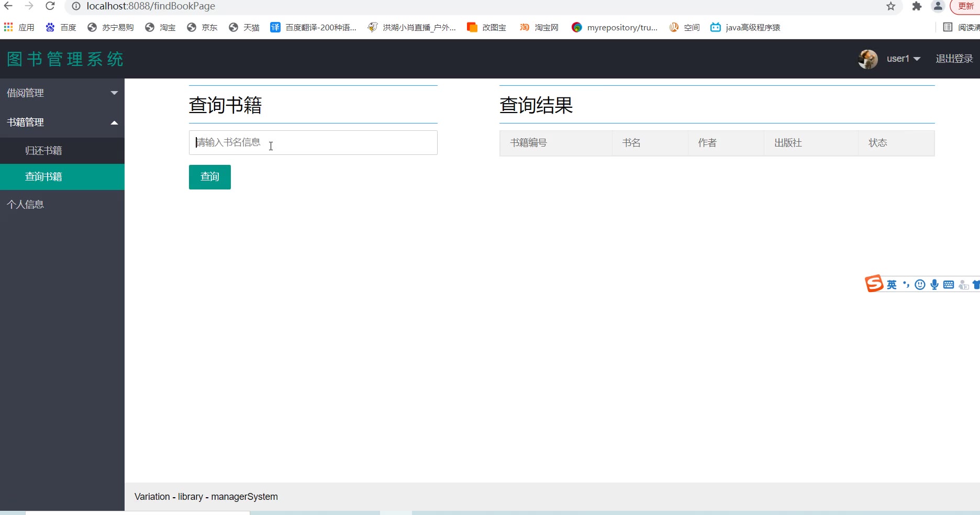The image size is (980, 515).
Task: Focus the 请输入书名信息 input field
Action: [313, 142]
